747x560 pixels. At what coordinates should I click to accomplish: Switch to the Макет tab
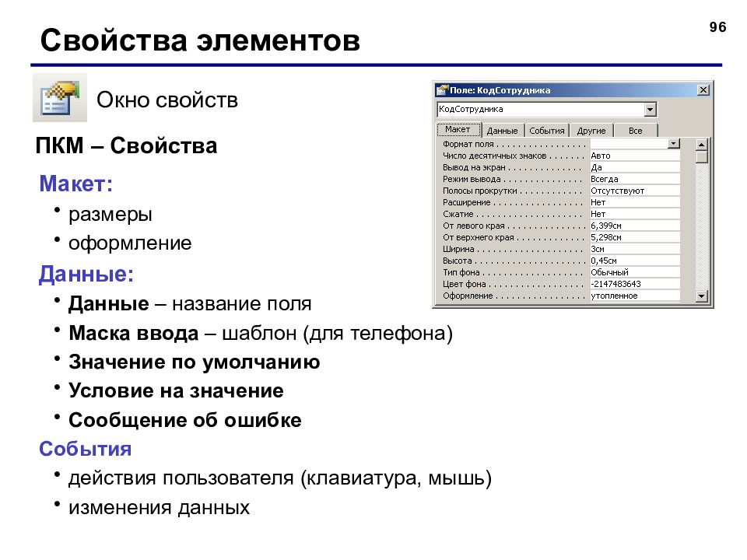pos(458,130)
